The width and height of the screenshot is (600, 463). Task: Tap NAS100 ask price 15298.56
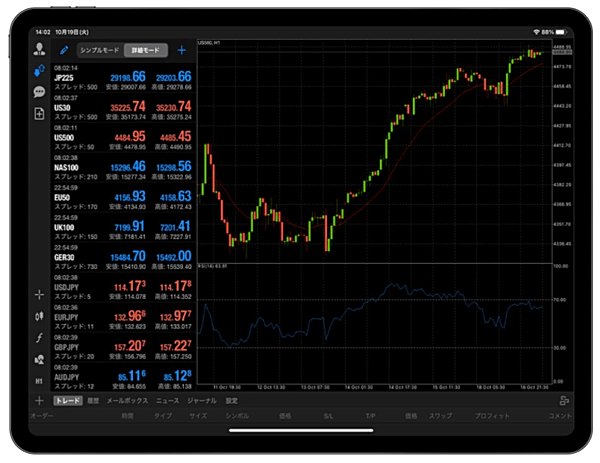(174, 166)
